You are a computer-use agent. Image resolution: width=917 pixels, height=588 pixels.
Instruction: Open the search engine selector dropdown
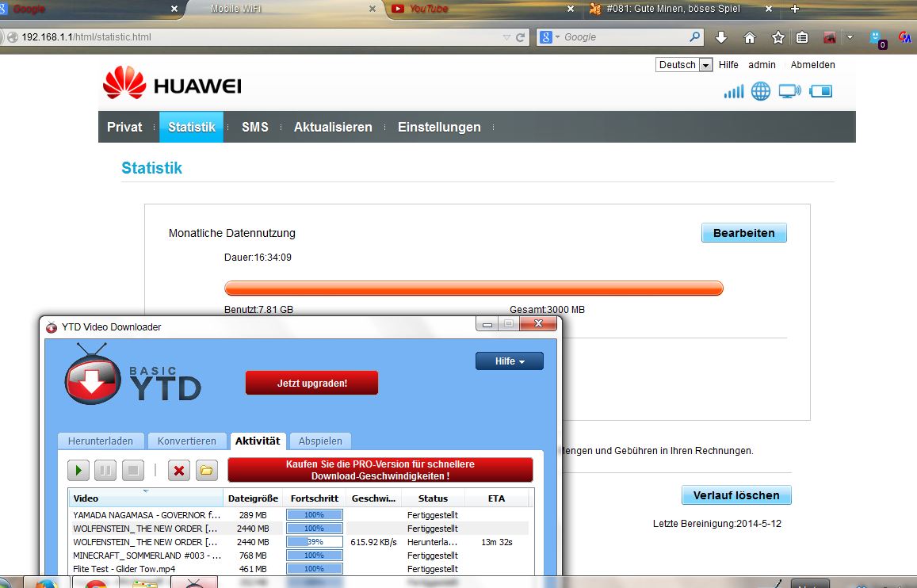click(x=550, y=36)
